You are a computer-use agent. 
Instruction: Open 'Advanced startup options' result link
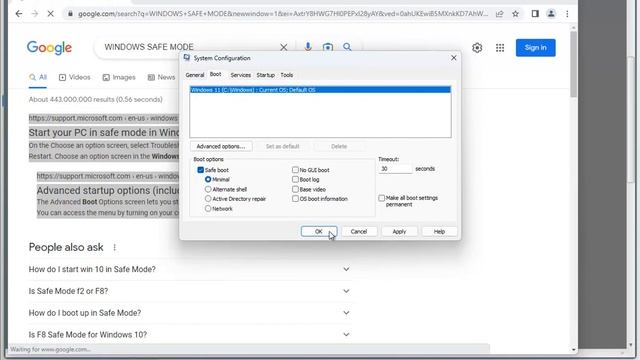pyautogui.click(x=108, y=191)
